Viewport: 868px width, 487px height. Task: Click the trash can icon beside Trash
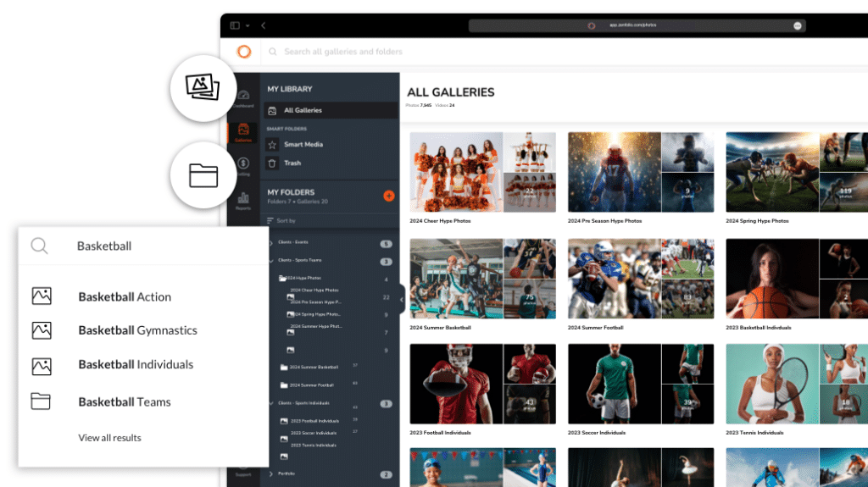(x=272, y=163)
